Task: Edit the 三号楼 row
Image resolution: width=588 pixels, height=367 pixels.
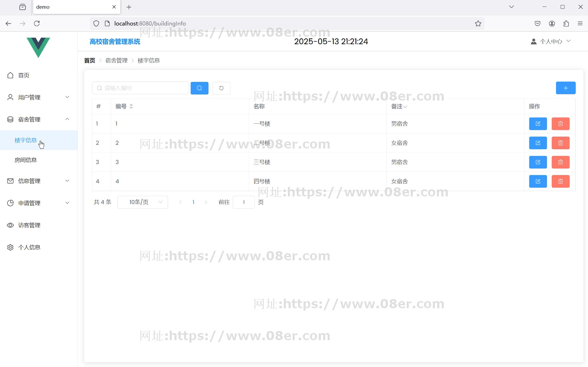Action: (538, 162)
